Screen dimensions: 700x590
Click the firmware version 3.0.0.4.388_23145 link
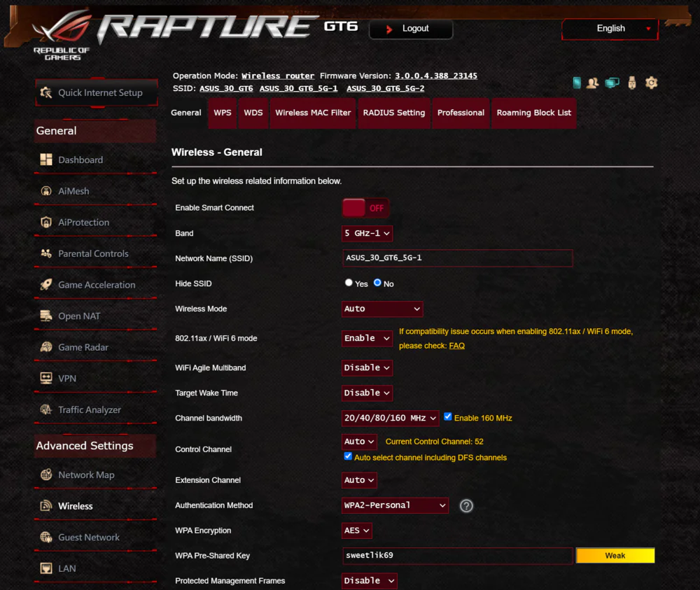pos(435,76)
